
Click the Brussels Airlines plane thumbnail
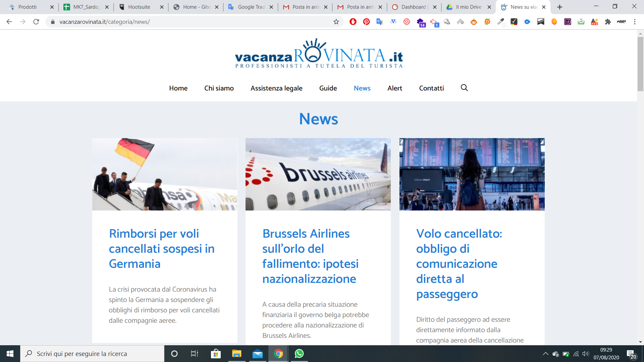[318, 174]
